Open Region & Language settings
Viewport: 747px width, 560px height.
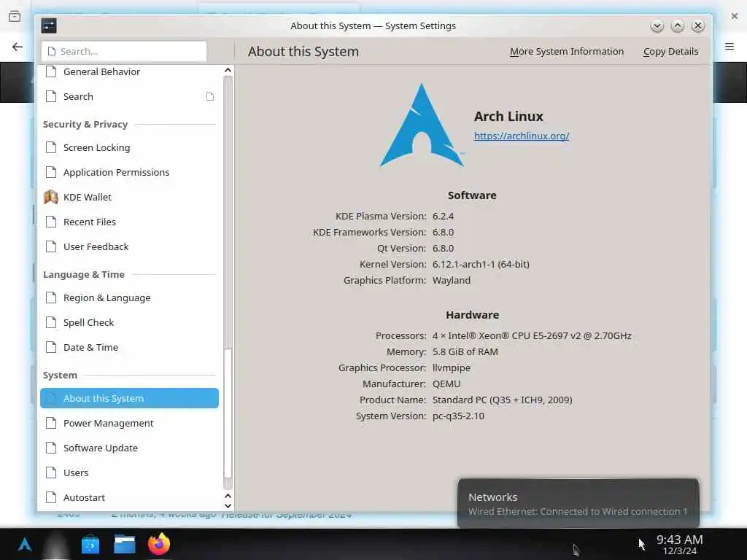130,297
